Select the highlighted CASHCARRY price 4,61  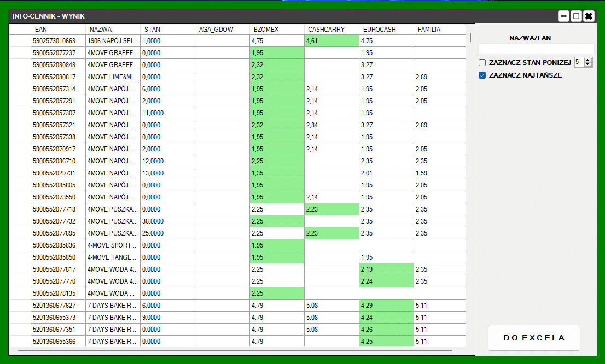(x=332, y=41)
